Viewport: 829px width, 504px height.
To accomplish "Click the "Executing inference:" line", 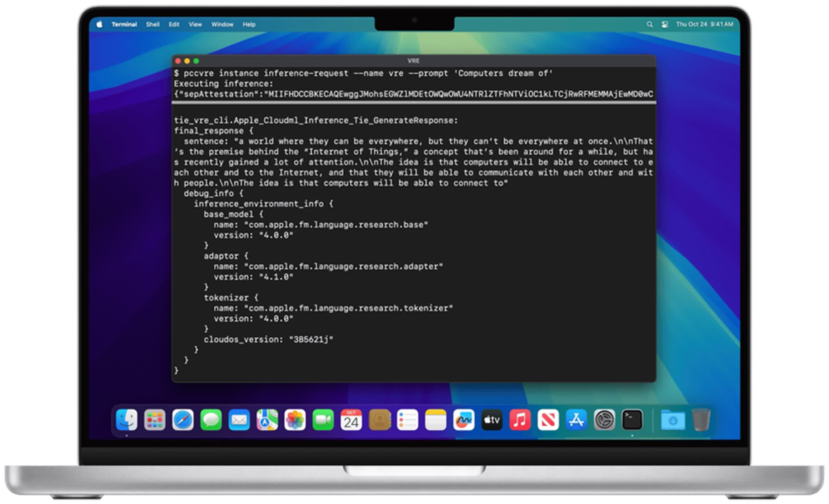I will (x=224, y=84).
